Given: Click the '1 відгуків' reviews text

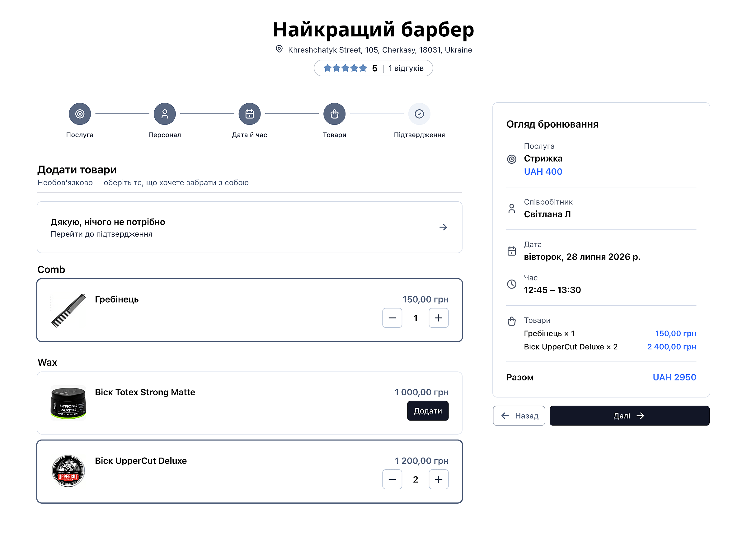Looking at the screenshot, I should click(x=406, y=68).
